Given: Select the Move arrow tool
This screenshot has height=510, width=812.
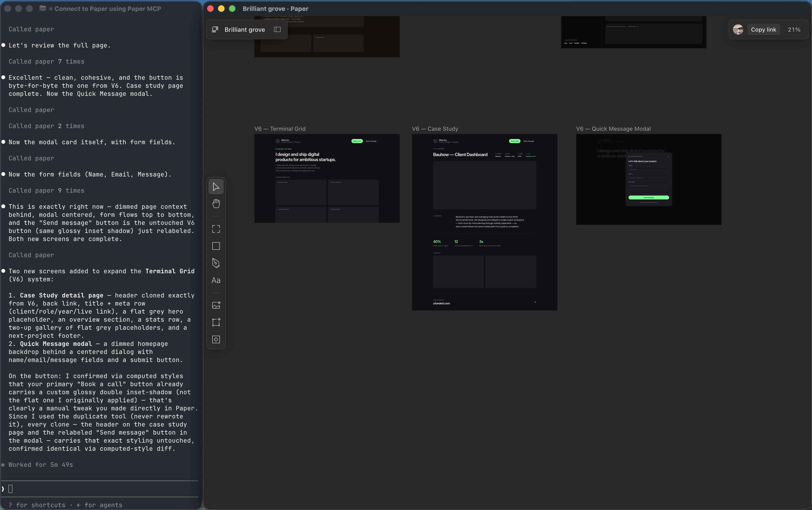Looking at the screenshot, I should coord(216,187).
